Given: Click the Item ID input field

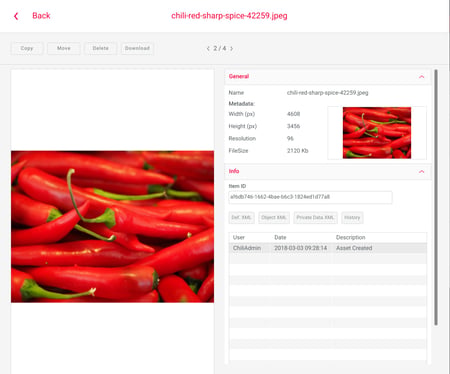Looking at the screenshot, I should pyautogui.click(x=310, y=197).
